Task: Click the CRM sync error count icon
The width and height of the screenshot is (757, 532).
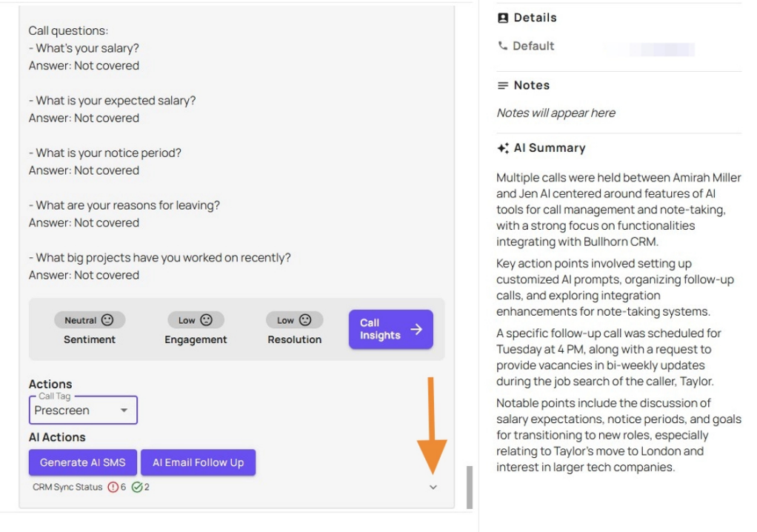Action: click(x=113, y=487)
